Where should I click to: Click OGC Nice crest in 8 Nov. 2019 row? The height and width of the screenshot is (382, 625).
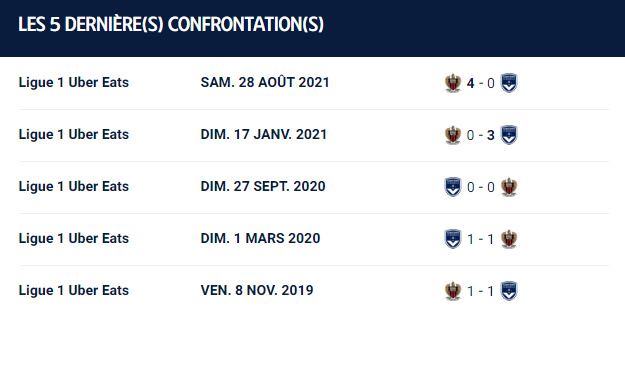[453, 291]
